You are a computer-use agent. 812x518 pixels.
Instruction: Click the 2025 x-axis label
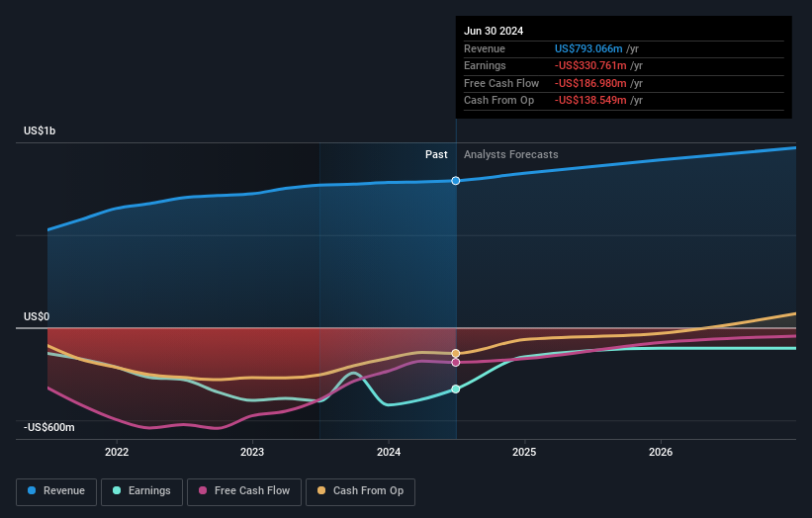tap(524, 452)
